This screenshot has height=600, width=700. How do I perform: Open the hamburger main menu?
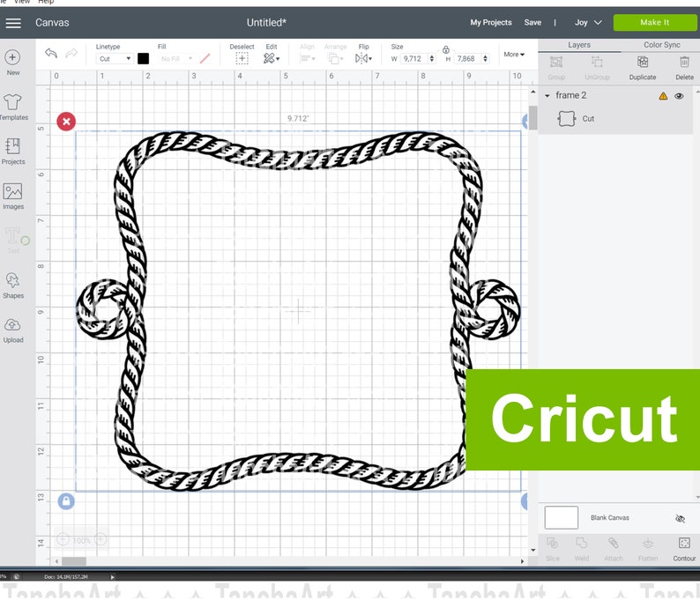click(x=13, y=23)
